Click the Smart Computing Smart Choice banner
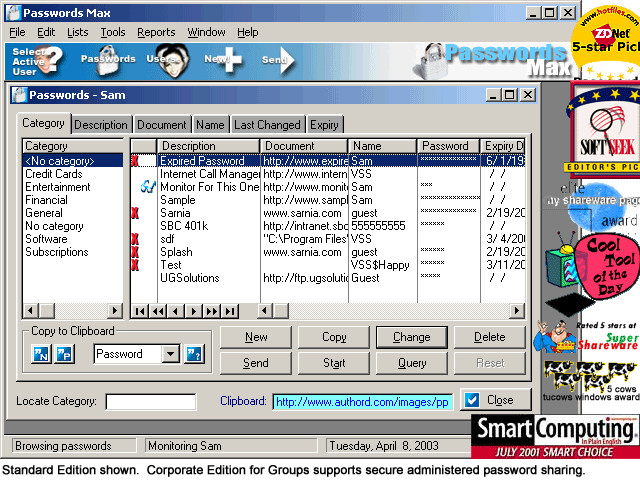640x480 pixels. point(555,437)
